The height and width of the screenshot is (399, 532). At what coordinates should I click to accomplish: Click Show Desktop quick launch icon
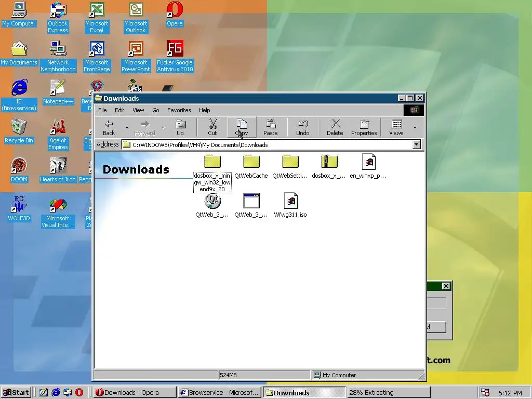pos(44,393)
